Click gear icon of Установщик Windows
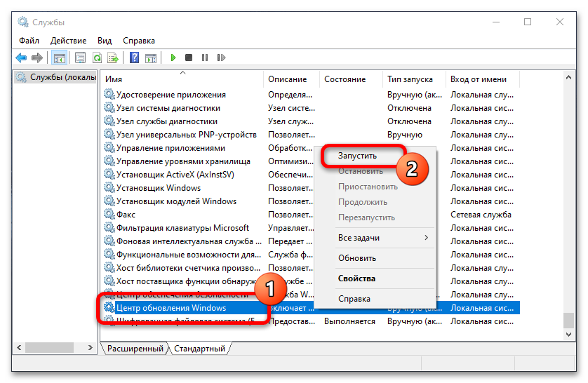 click(109, 188)
